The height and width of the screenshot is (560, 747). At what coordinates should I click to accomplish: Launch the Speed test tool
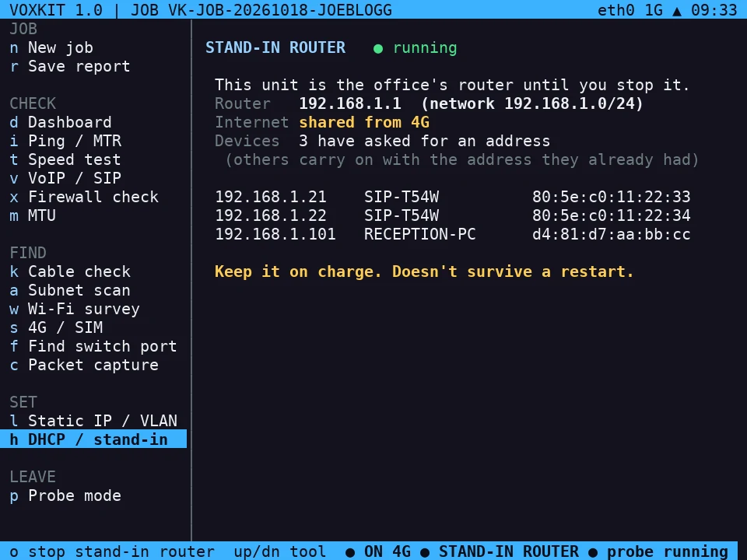pyautogui.click(x=93, y=159)
